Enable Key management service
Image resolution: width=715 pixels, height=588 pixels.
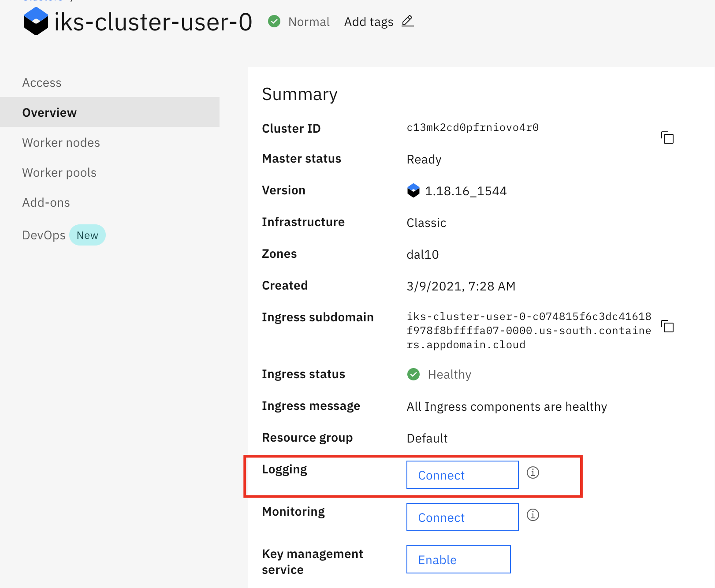(x=458, y=559)
